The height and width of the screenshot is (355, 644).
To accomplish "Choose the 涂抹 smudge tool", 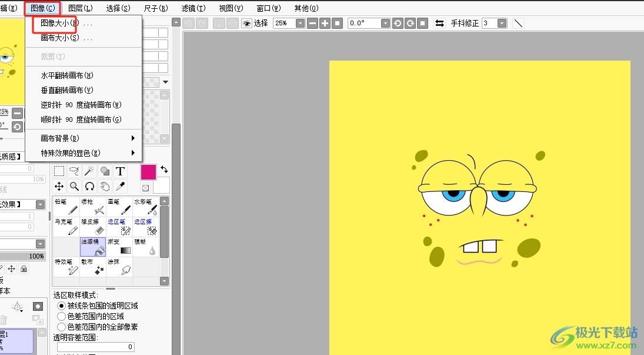I will coord(119,267).
